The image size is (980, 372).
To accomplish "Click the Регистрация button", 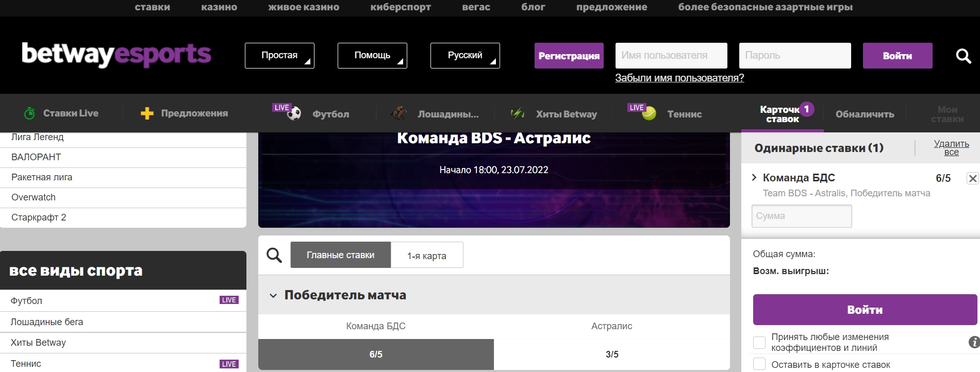I will pyautogui.click(x=569, y=56).
